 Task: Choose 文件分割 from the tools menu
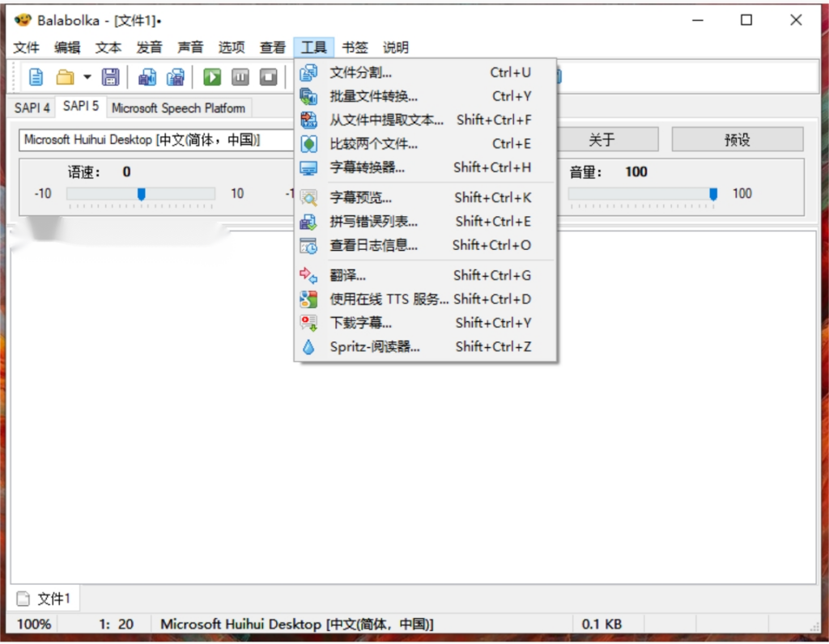click(361, 73)
